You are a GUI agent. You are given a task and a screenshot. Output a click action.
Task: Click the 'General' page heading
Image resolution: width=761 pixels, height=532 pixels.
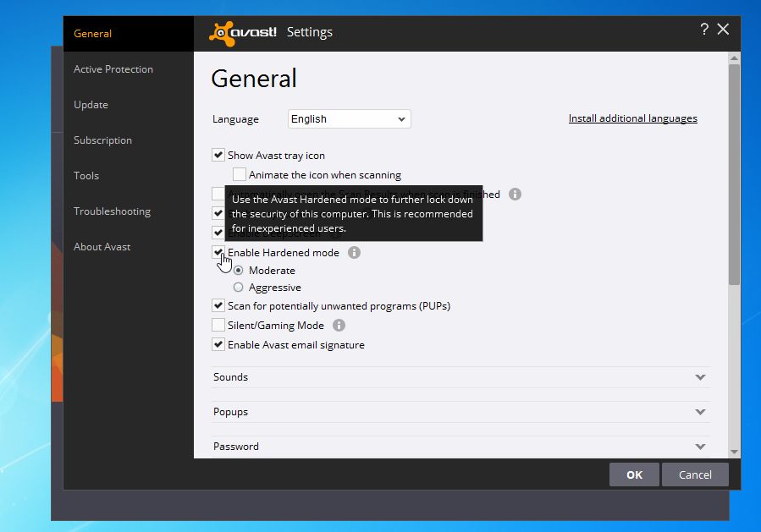tap(254, 79)
